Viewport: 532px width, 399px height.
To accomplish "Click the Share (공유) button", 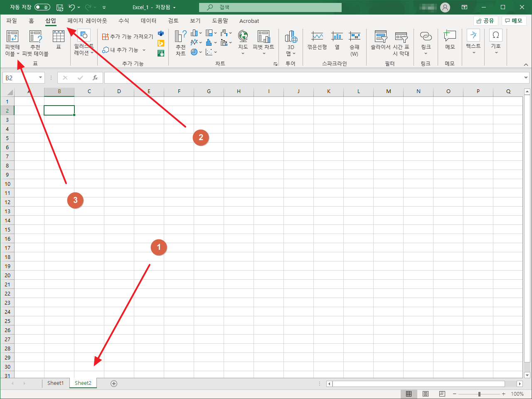I will (x=485, y=21).
